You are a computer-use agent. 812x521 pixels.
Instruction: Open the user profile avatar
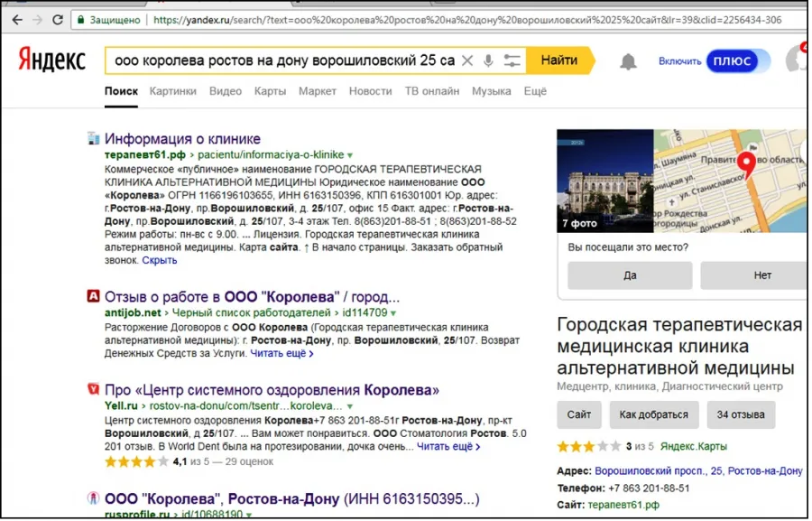click(797, 60)
